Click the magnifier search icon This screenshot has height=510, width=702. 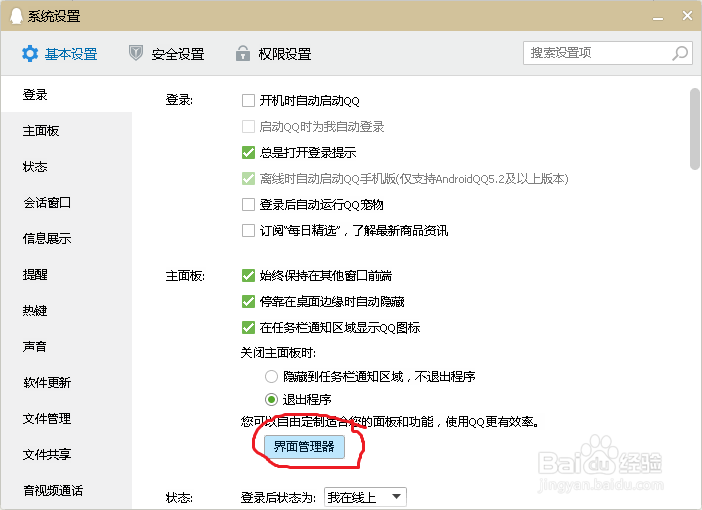click(680, 53)
